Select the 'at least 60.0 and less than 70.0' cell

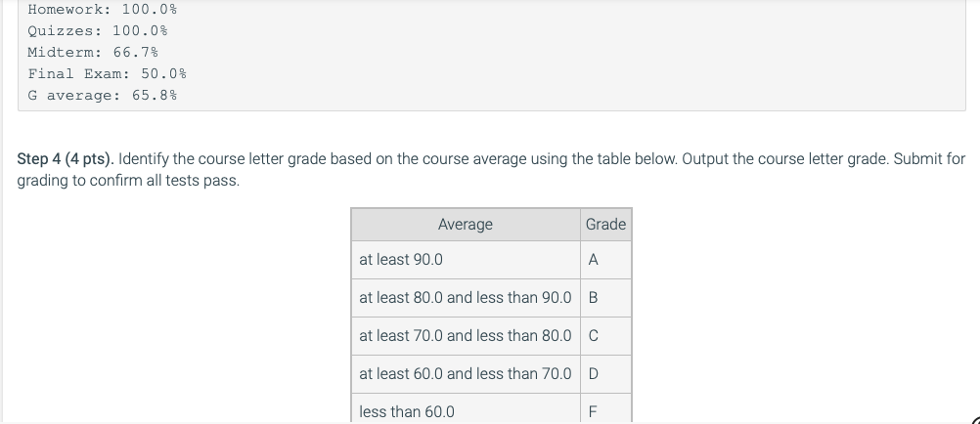tap(466, 374)
